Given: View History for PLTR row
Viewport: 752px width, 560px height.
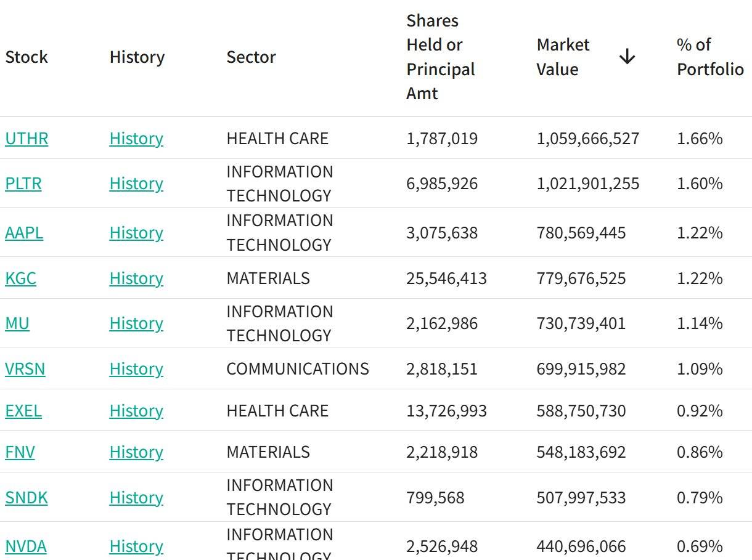Looking at the screenshot, I should pyautogui.click(x=136, y=184).
